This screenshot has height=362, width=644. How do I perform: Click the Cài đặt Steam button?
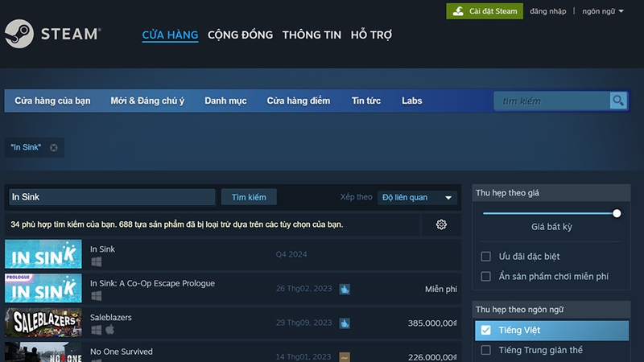tap(485, 11)
